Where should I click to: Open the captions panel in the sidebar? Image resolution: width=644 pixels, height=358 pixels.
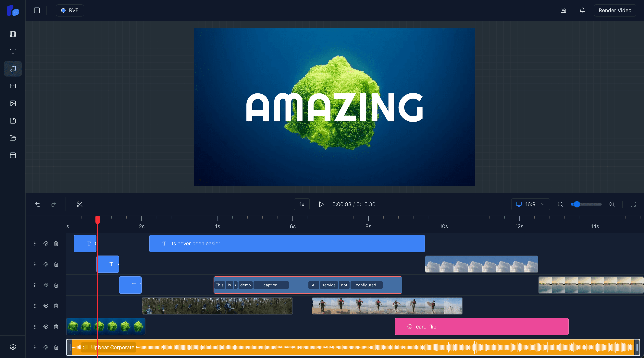point(13,86)
